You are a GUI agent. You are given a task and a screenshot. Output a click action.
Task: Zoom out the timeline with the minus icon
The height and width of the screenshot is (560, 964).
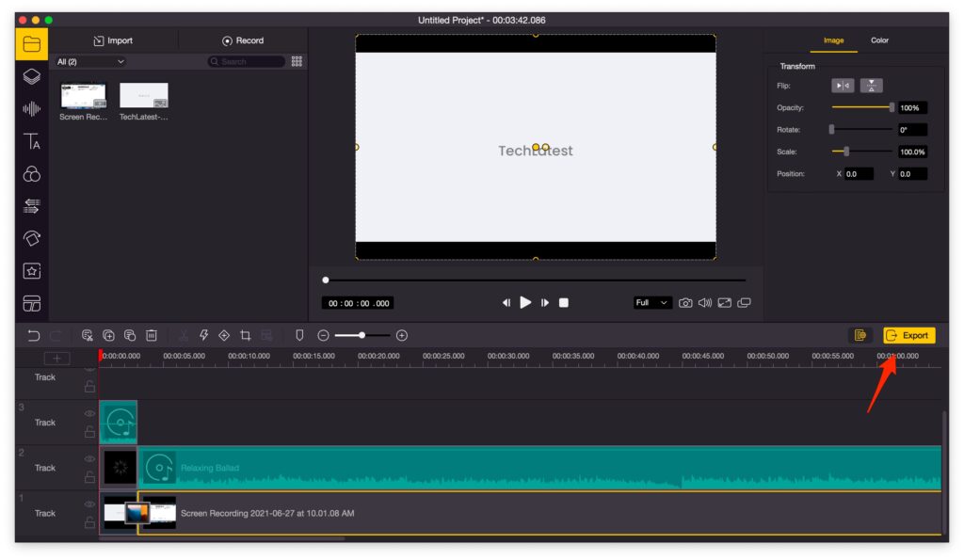pyautogui.click(x=324, y=336)
